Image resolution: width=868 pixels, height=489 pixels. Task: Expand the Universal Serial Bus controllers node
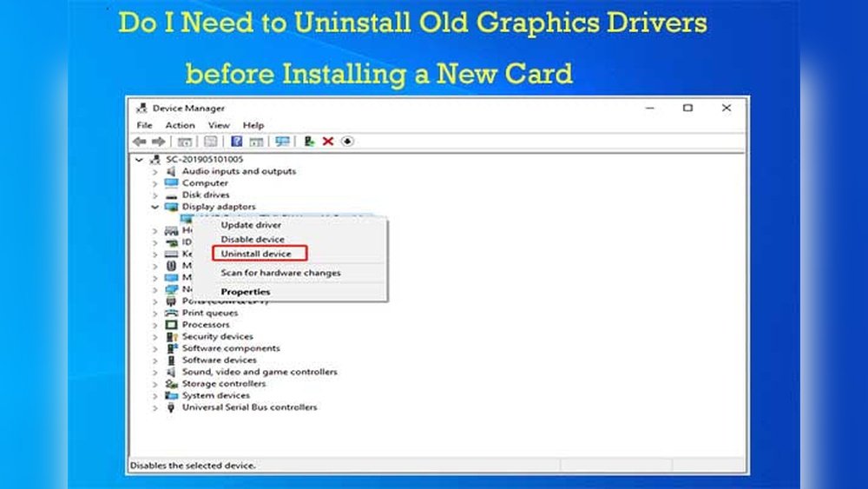coord(155,407)
